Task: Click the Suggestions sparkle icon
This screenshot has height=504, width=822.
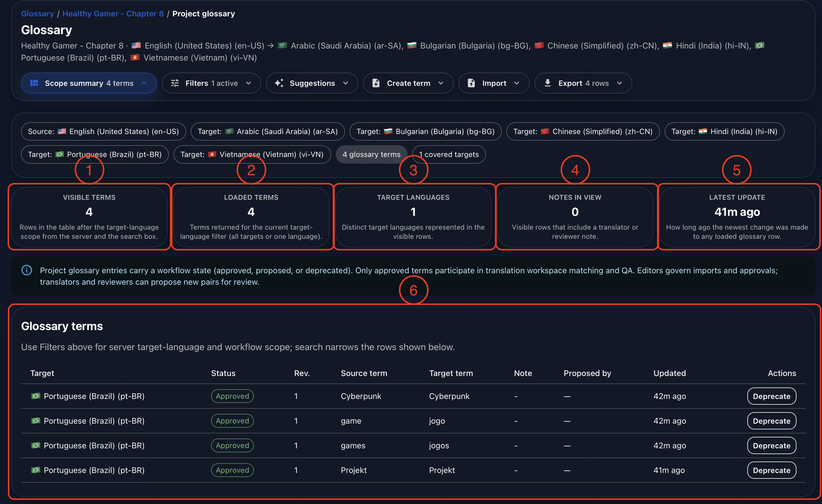Action: coord(279,83)
